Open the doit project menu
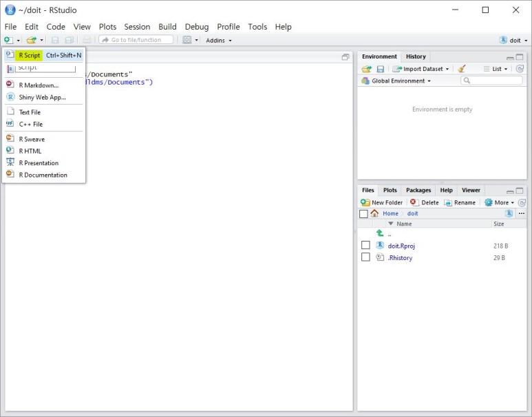Image resolution: width=532 pixels, height=417 pixels. tap(513, 41)
